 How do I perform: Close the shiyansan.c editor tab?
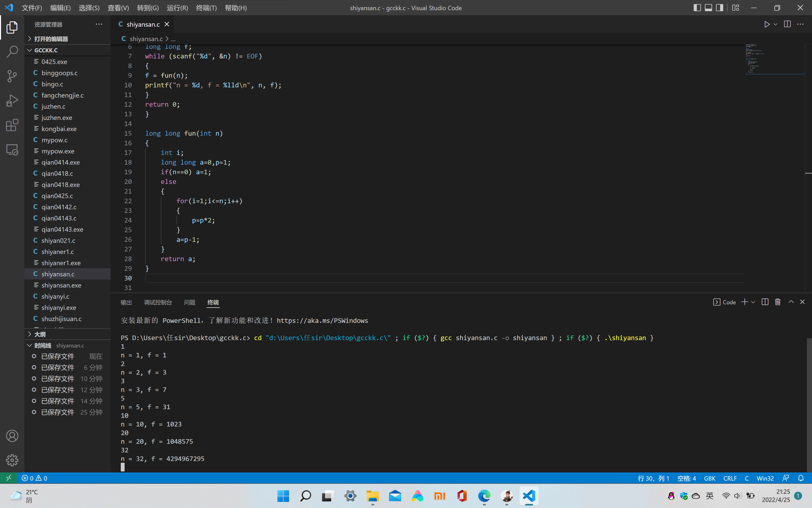click(167, 24)
